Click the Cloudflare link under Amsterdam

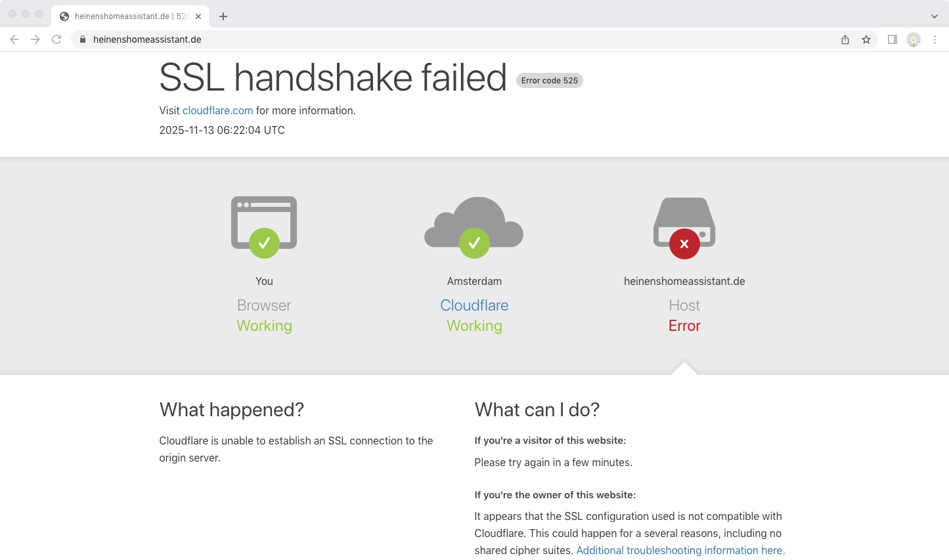click(x=474, y=305)
